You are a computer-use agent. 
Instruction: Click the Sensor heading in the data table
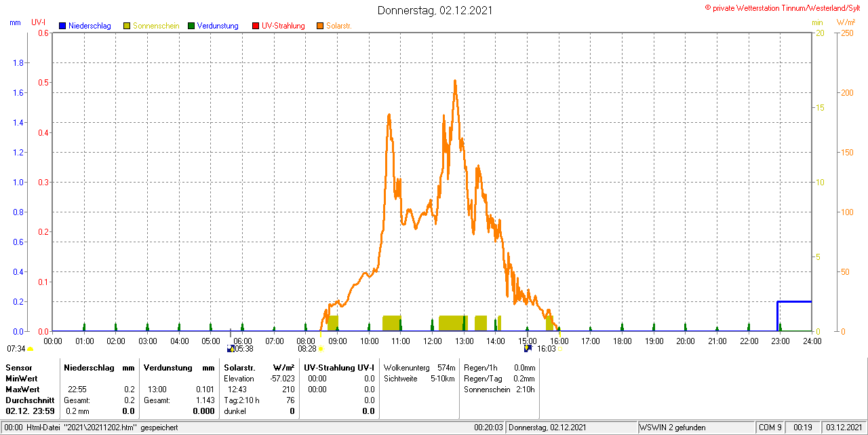(19, 367)
